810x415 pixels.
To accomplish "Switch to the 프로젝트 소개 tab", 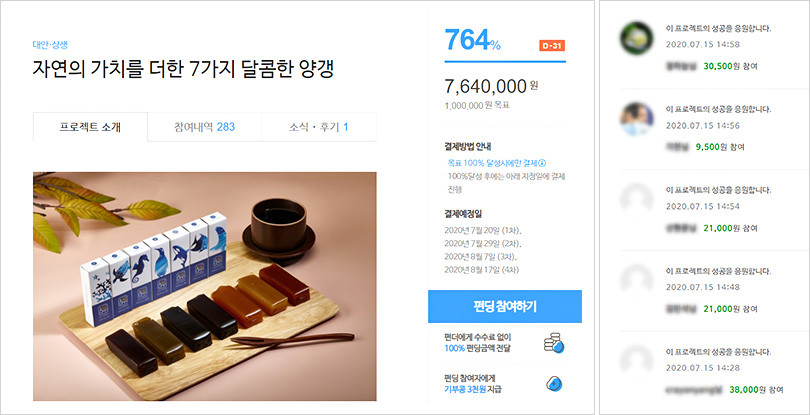I will [x=90, y=127].
